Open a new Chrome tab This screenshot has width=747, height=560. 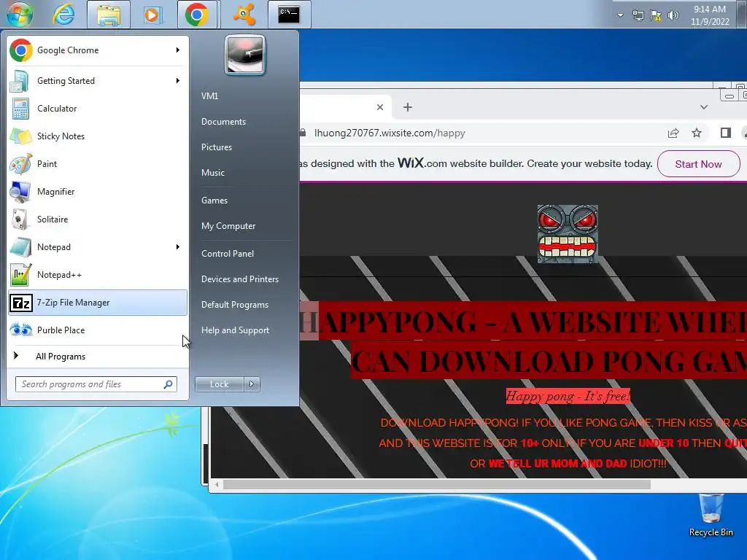pyautogui.click(x=407, y=107)
